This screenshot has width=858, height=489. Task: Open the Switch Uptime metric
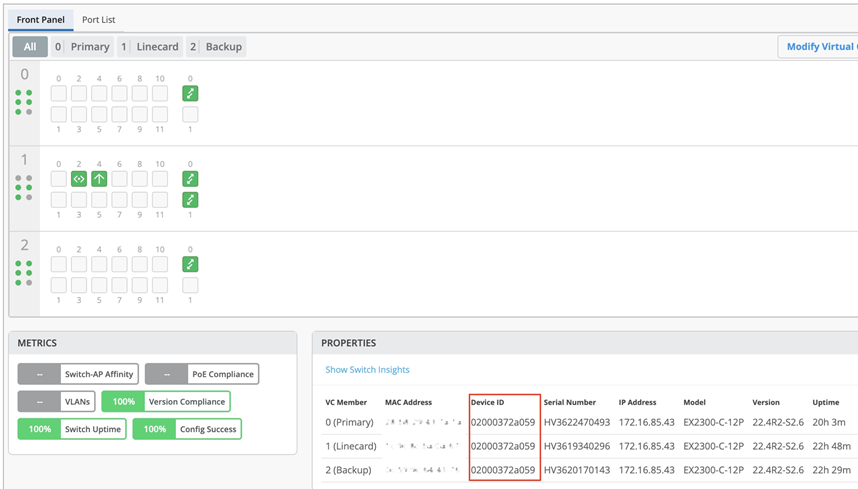72,429
